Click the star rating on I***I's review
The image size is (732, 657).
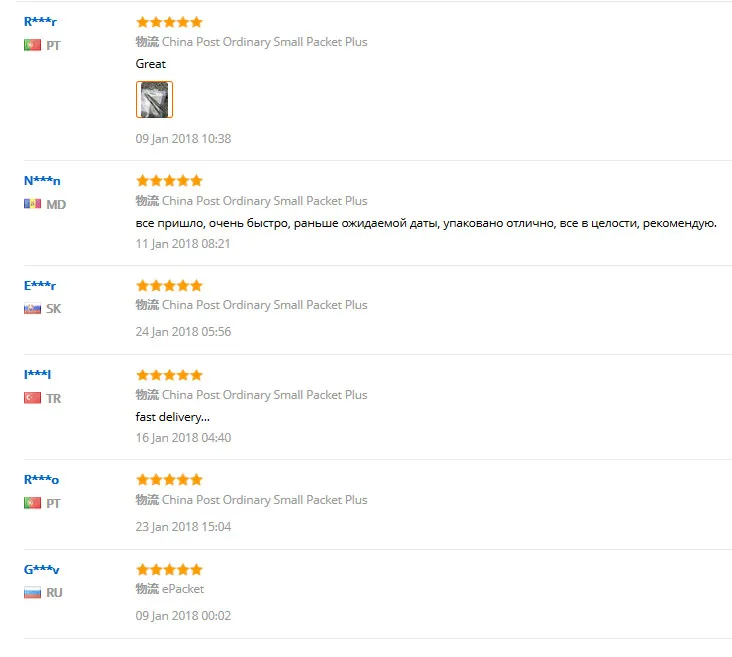pos(169,375)
